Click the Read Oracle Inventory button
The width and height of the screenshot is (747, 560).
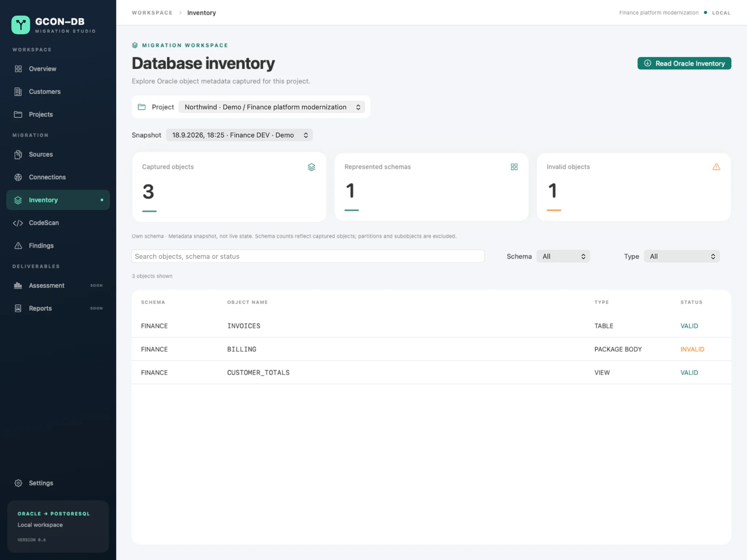coord(684,63)
